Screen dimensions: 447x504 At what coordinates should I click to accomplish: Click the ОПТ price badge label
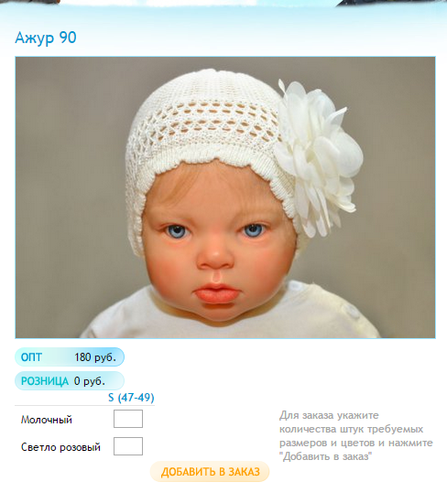pyautogui.click(x=31, y=357)
